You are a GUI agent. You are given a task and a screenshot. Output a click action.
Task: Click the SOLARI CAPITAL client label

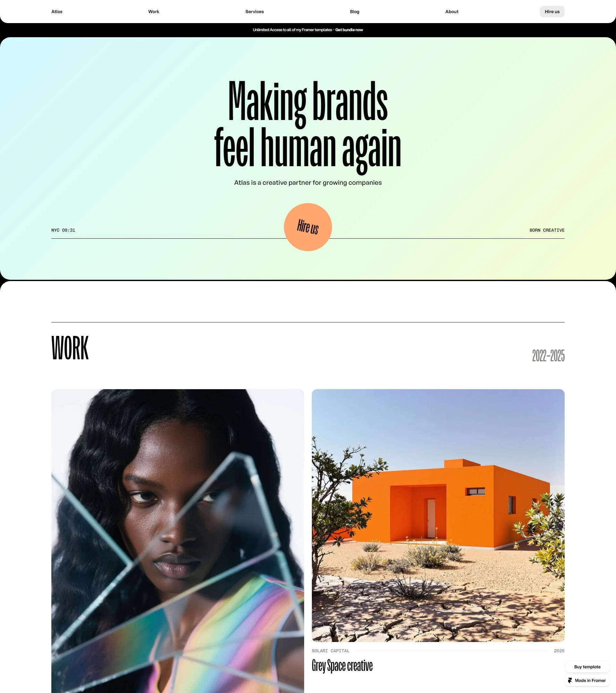(x=330, y=651)
